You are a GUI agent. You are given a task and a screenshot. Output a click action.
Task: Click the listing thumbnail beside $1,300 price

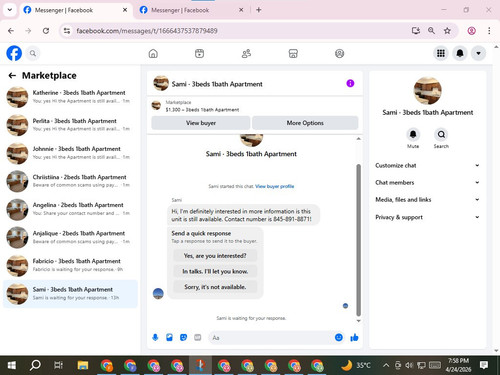(156, 106)
